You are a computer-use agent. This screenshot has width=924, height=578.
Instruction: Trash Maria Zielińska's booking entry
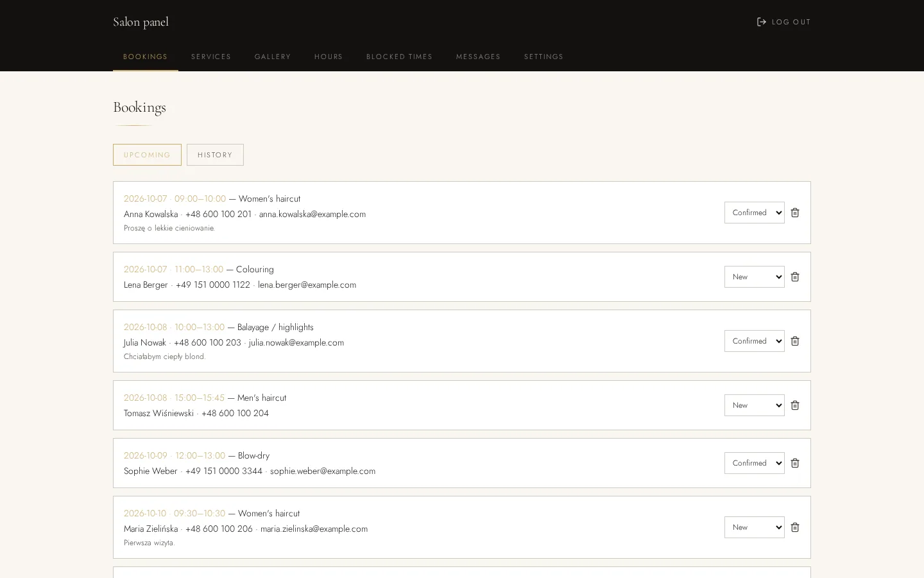[x=795, y=527]
